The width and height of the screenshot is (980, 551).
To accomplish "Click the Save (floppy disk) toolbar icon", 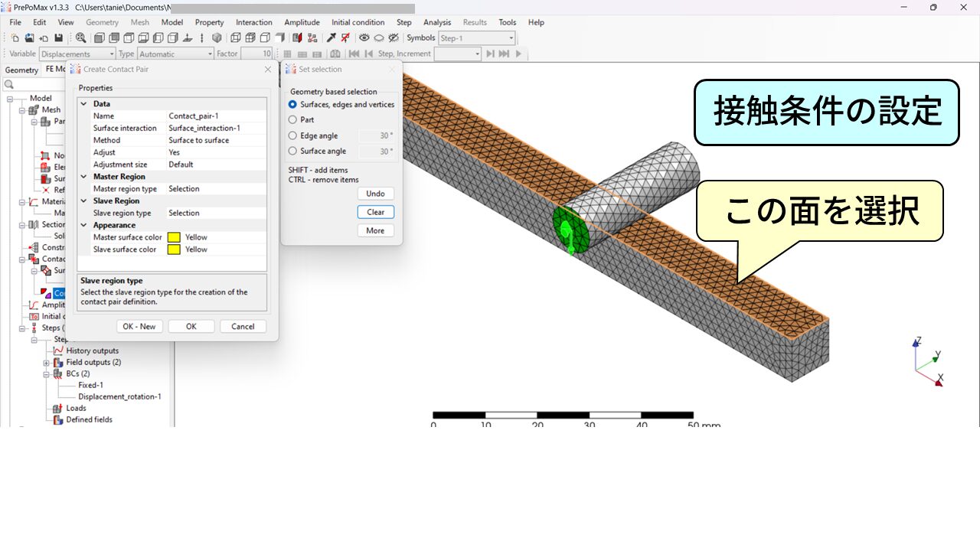I will [58, 37].
